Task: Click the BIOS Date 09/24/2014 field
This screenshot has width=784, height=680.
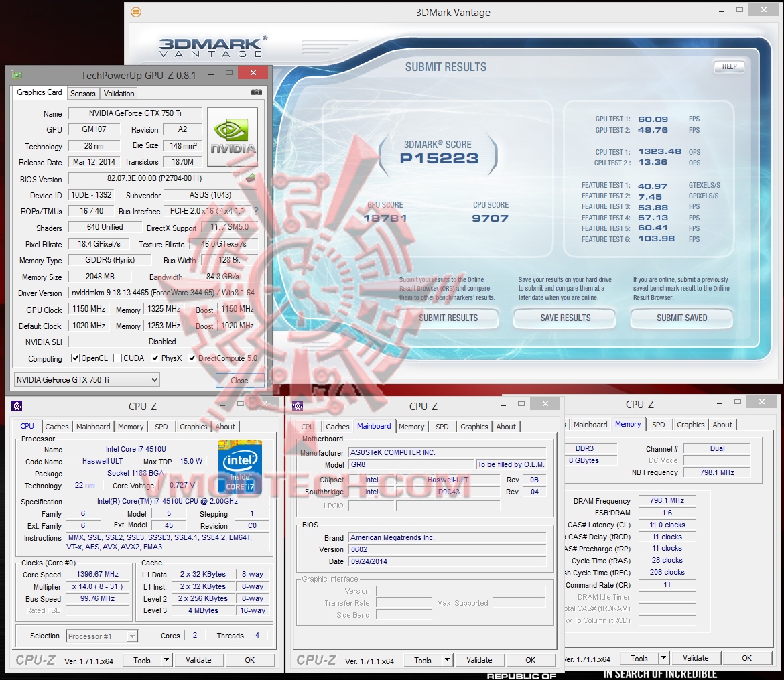Action: coord(447,561)
